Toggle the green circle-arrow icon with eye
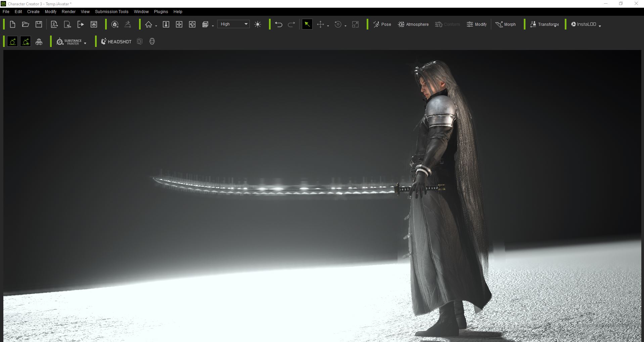This screenshot has height=342, width=644. (26, 42)
